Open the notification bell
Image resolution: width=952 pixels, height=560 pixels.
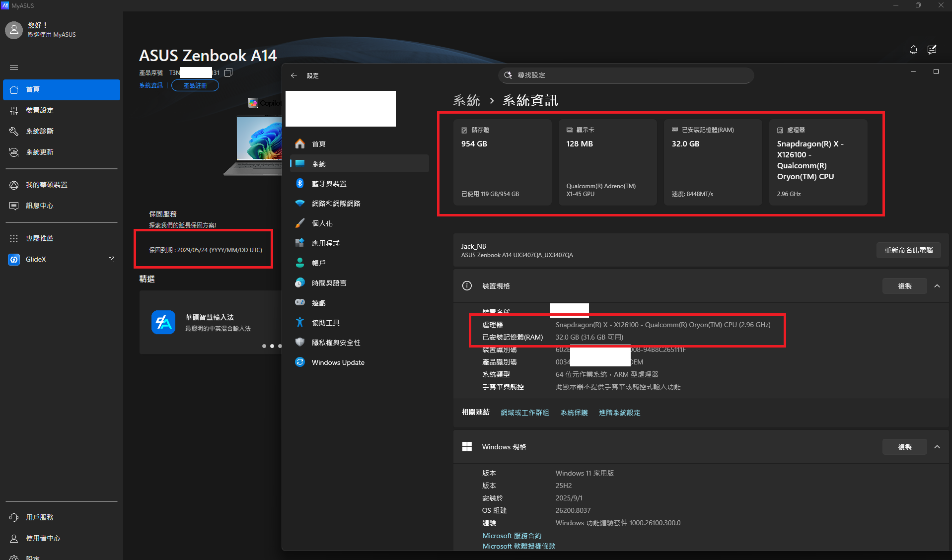click(913, 50)
